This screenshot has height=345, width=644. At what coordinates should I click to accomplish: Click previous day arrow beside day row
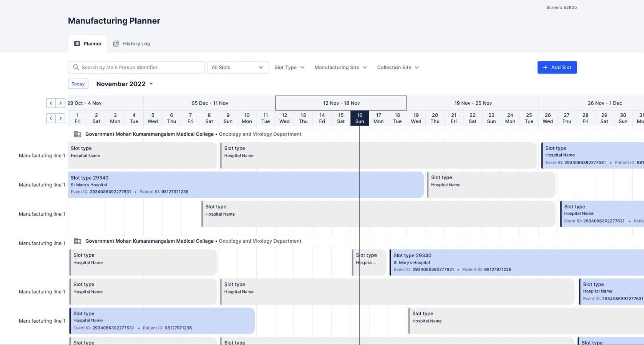pos(51,118)
